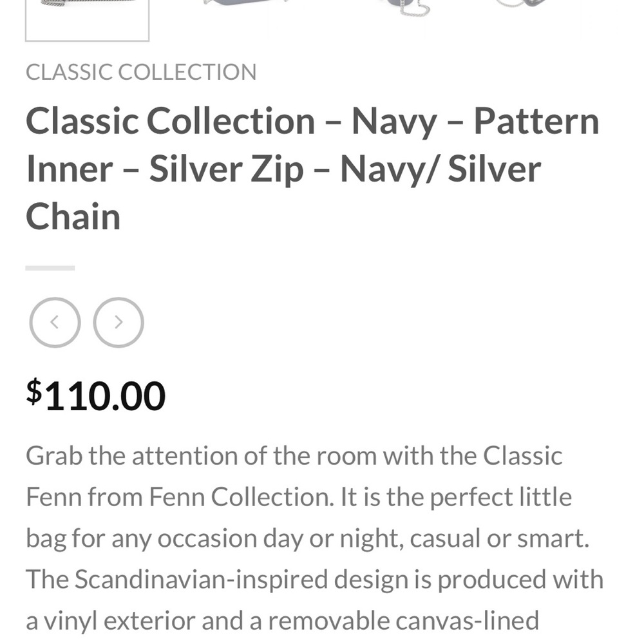
Task: Go to the next product arrow
Action: pyautogui.click(x=118, y=323)
